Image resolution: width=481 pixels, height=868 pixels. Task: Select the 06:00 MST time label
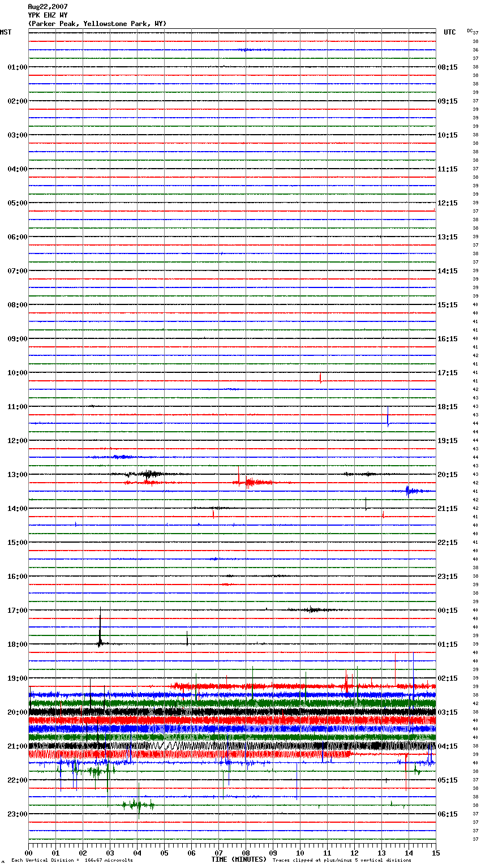pyautogui.click(x=17, y=237)
